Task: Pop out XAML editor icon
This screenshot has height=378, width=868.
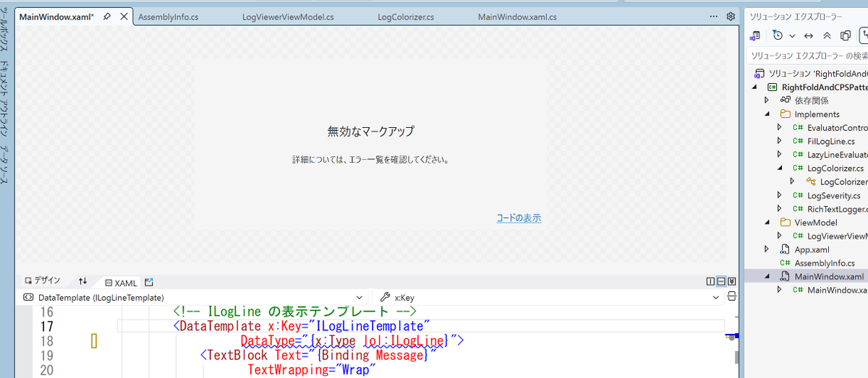Action: [x=150, y=282]
